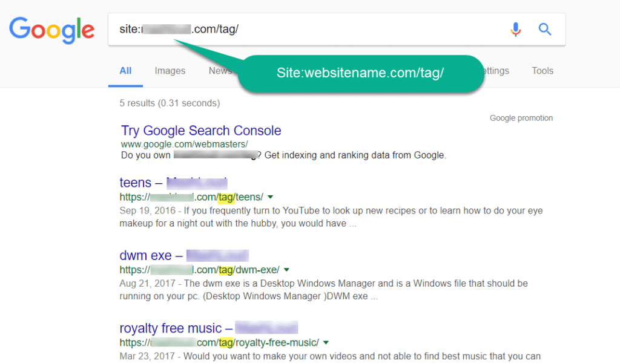This screenshot has height=364, width=620.
Task: Select the All results tab
Action: point(125,71)
